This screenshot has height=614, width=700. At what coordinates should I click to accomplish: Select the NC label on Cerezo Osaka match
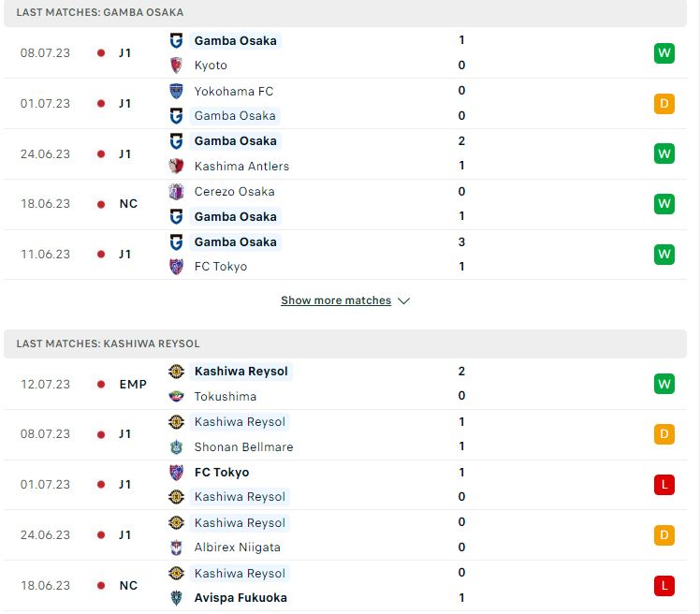tap(128, 203)
